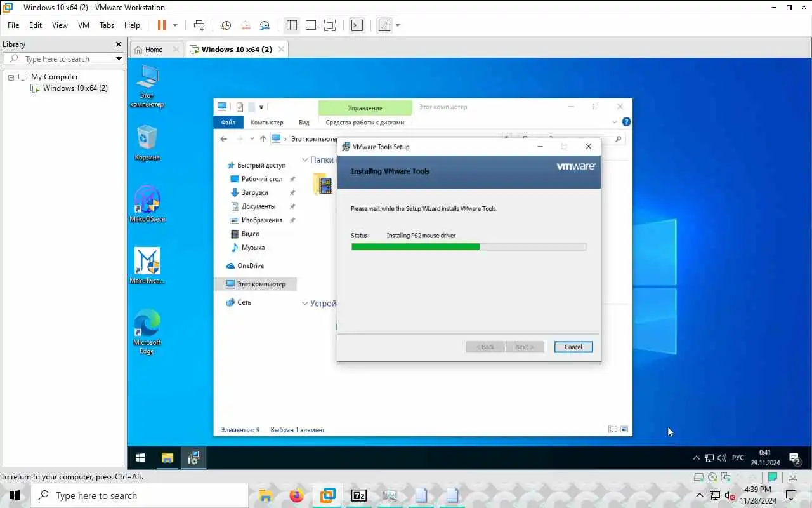Open the Edit menu

click(x=36, y=25)
